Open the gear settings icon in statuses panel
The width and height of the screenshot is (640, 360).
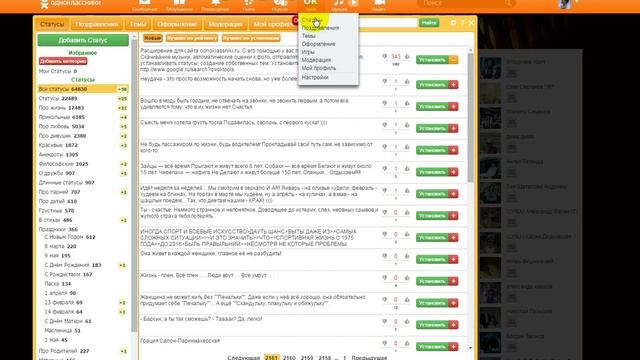tap(453, 23)
